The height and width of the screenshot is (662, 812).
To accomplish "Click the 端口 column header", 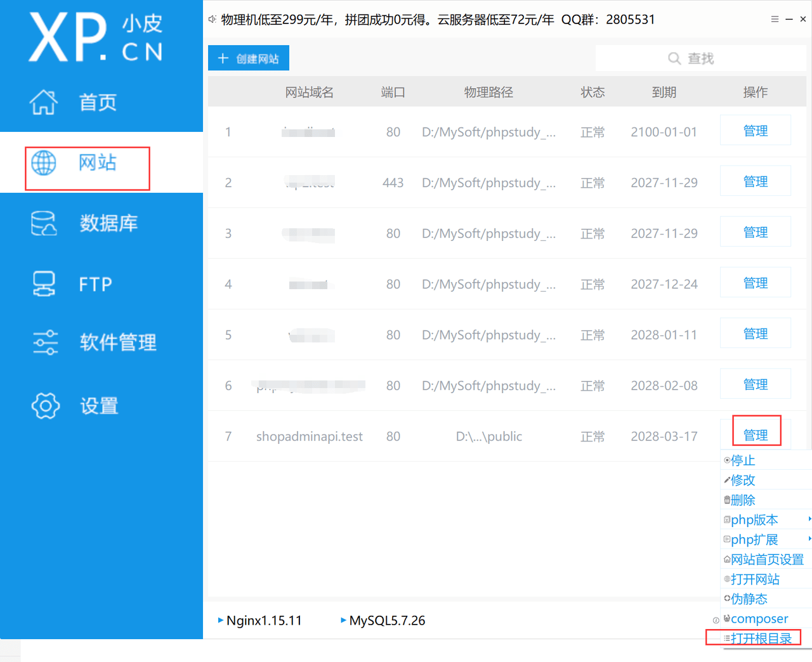I will [393, 93].
